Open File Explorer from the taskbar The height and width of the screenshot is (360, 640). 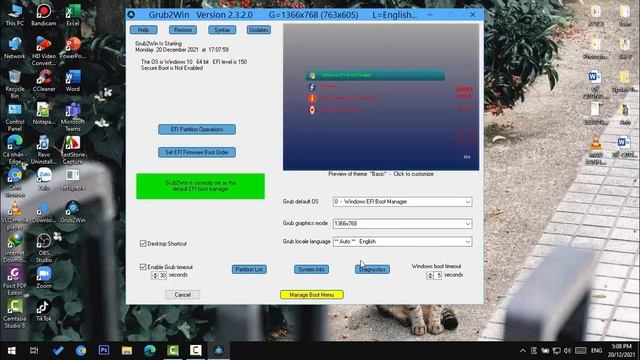coord(127,351)
